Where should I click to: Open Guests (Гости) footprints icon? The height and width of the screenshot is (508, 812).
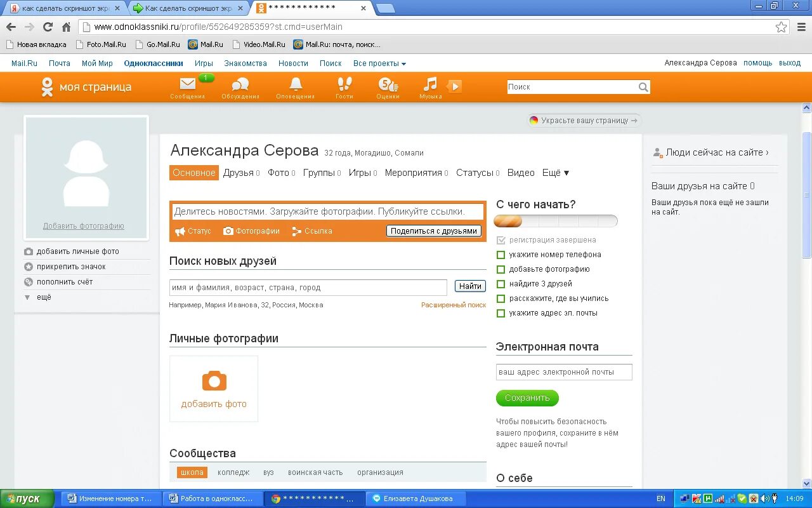[x=344, y=84]
